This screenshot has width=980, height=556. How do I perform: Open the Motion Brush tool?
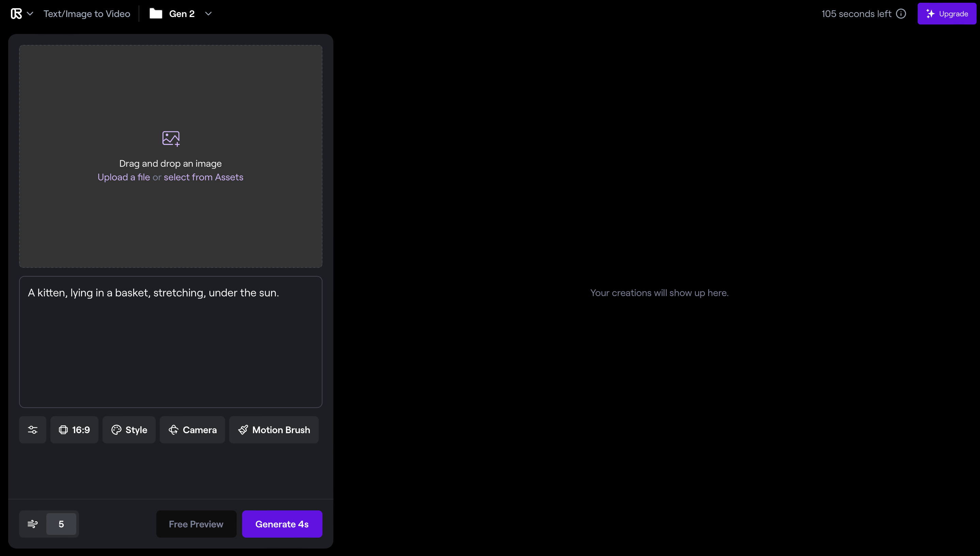(274, 430)
